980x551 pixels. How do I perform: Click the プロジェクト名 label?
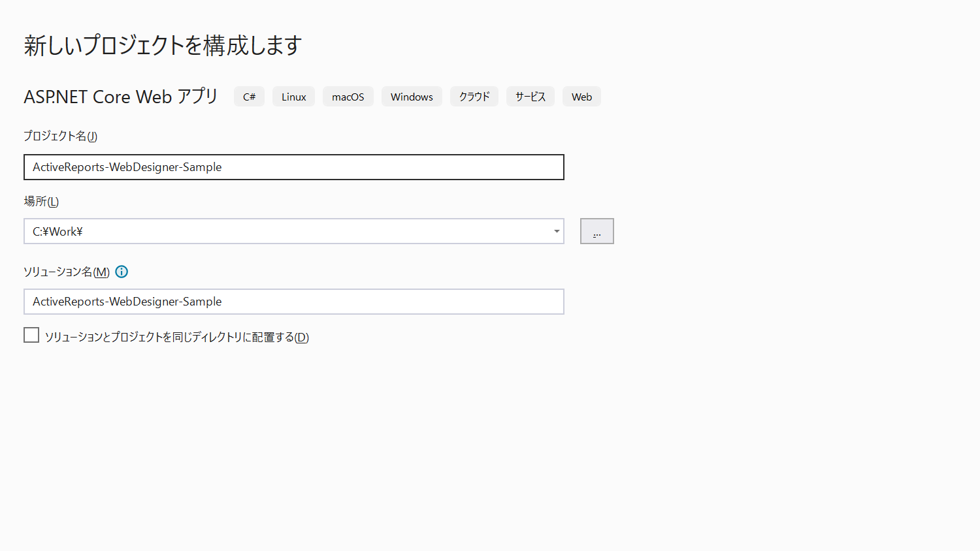click(x=60, y=136)
